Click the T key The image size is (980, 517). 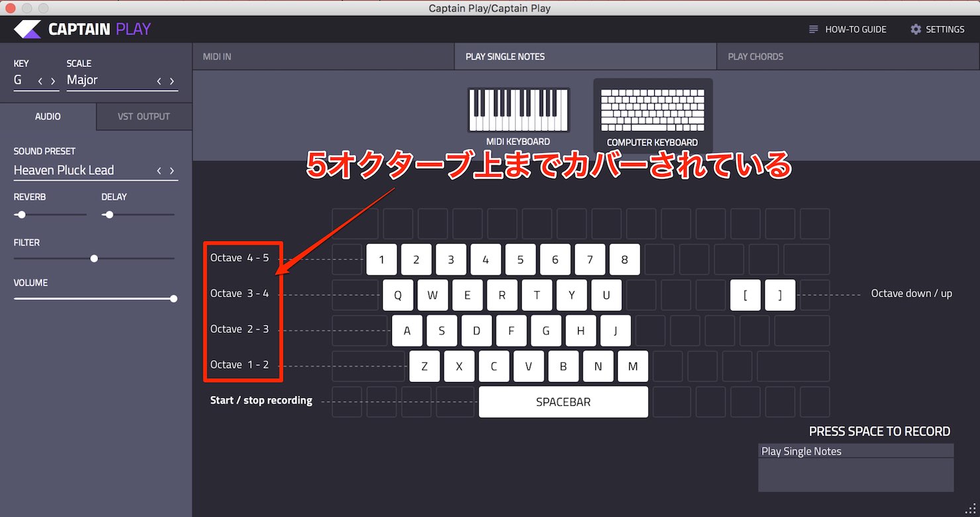[x=537, y=295]
